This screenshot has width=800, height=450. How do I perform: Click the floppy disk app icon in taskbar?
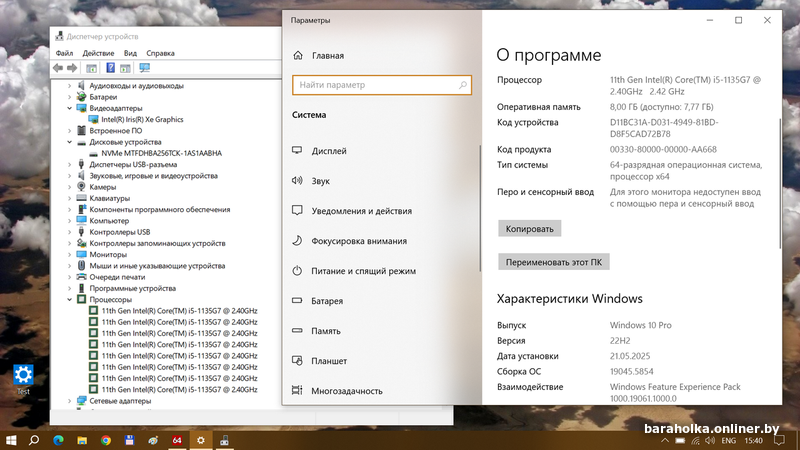[130, 440]
